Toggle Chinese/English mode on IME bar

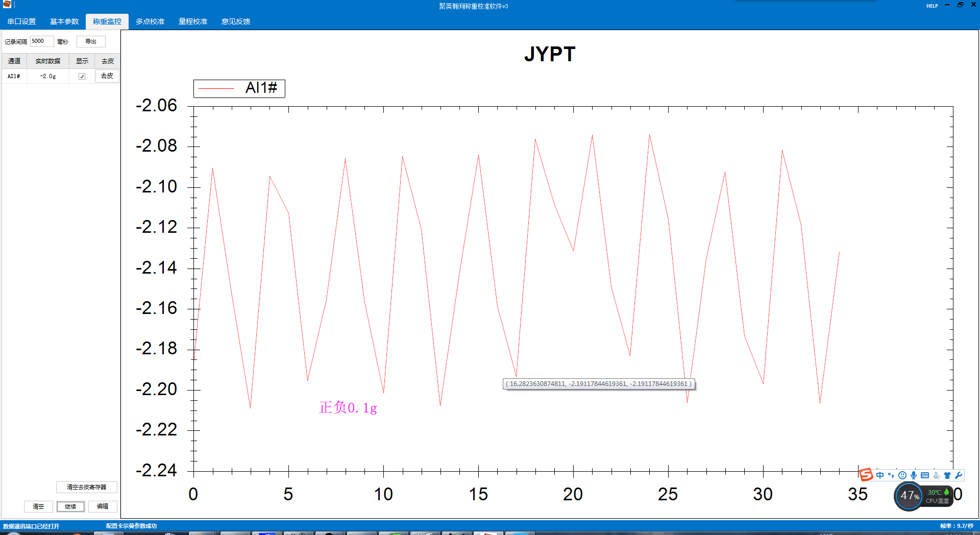880,475
